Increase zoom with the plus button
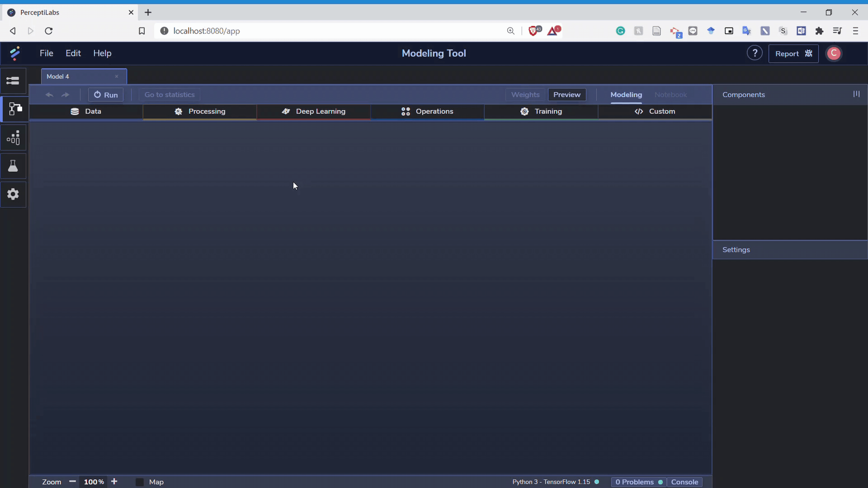This screenshot has width=868, height=488. pyautogui.click(x=114, y=482)
